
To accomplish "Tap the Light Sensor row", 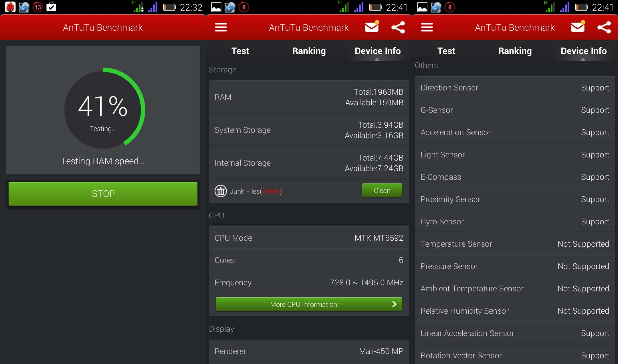I will point(515,155).
